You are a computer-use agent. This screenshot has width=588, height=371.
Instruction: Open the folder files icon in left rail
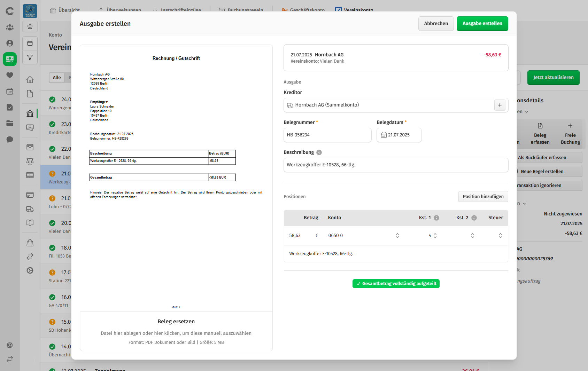[x=10, y=123]
